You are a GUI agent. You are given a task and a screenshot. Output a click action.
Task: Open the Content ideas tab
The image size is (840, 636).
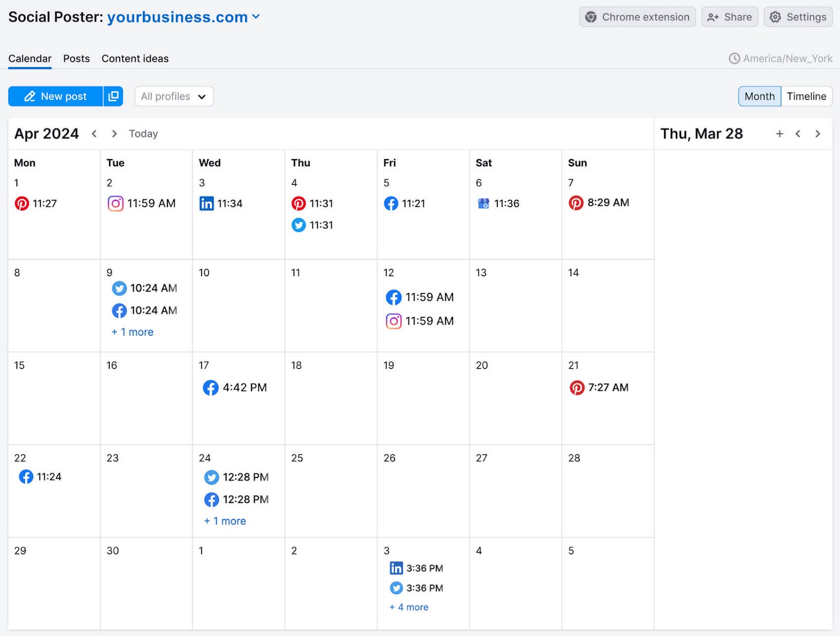point(135,58)
